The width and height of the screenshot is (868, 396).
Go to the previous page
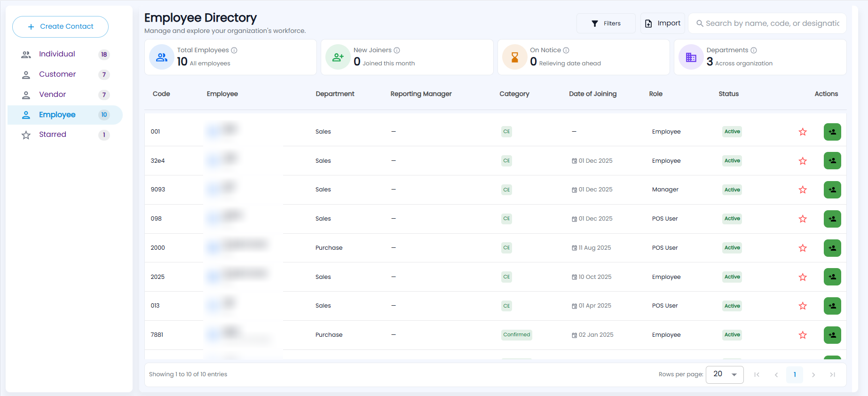(776, 375)
